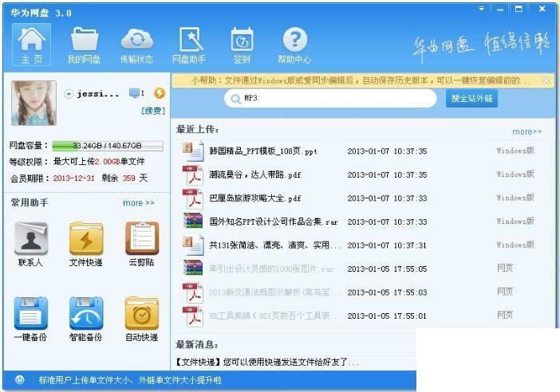Image resolution: width=560 pixels, height=392 pixels.
Task: Click PPT icon for 韩国精品 file
Action: pyautogui.click(x=193, y=151)
